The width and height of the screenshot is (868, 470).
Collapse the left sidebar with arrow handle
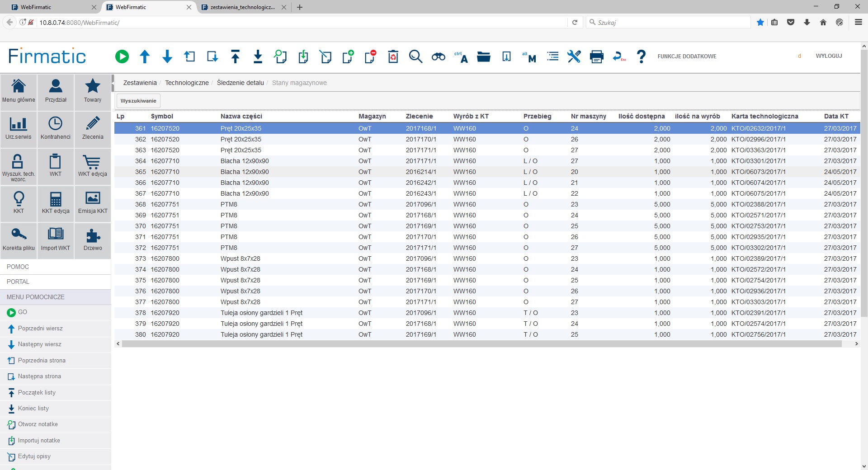point(113,84)
